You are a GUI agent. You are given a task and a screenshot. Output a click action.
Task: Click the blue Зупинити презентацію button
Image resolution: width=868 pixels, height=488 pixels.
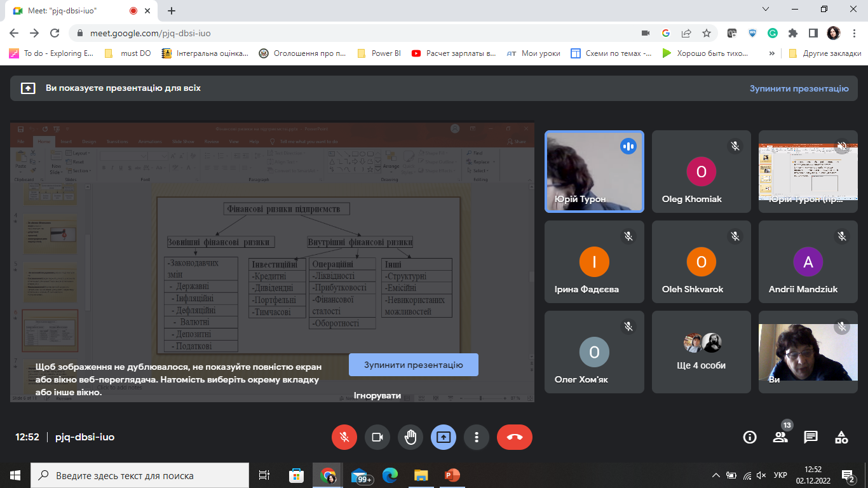(x=413, y=365)
